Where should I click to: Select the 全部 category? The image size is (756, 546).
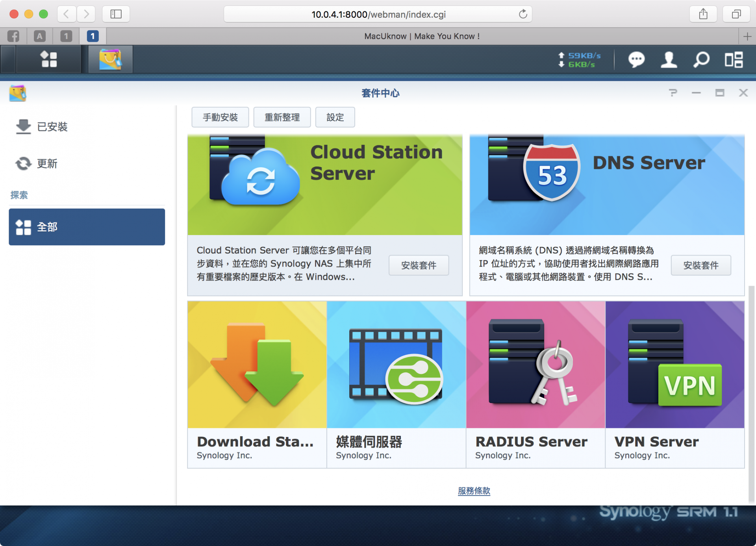tap(87, 227)
